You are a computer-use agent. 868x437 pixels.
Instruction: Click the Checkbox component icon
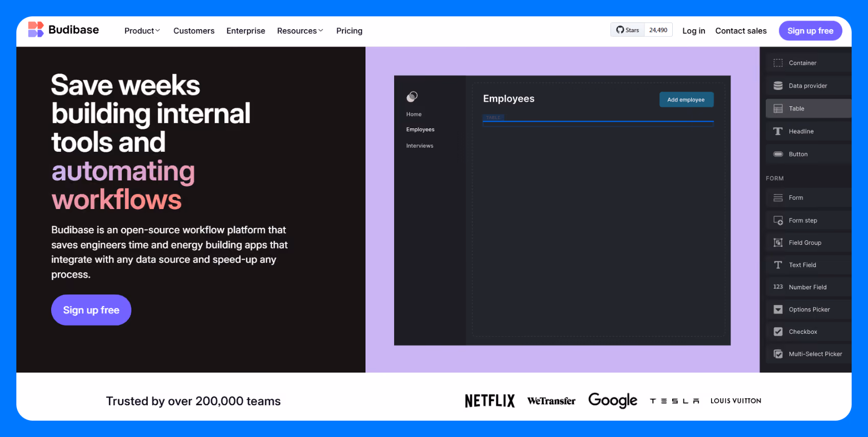778,332
